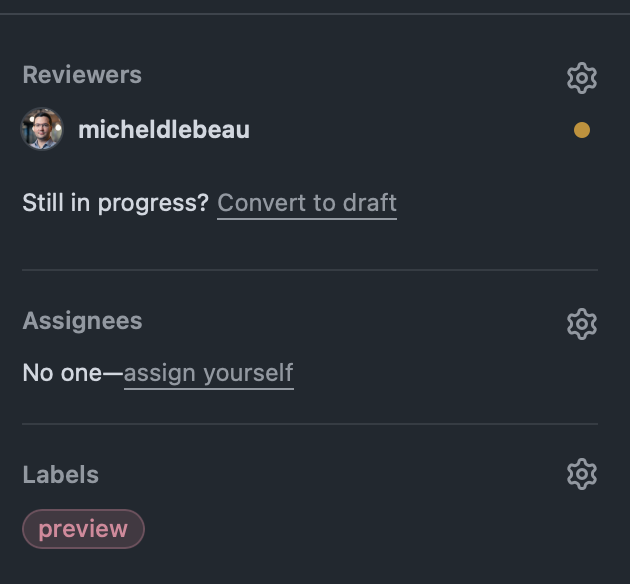This screenshot has height=584, width=630.
Task: Open the Assignees gear settings
Action: (x=581, y=323)
